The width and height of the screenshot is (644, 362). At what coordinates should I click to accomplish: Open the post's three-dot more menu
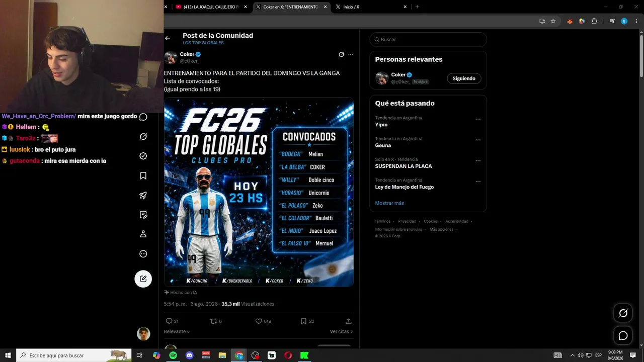[x=351, y=54]
